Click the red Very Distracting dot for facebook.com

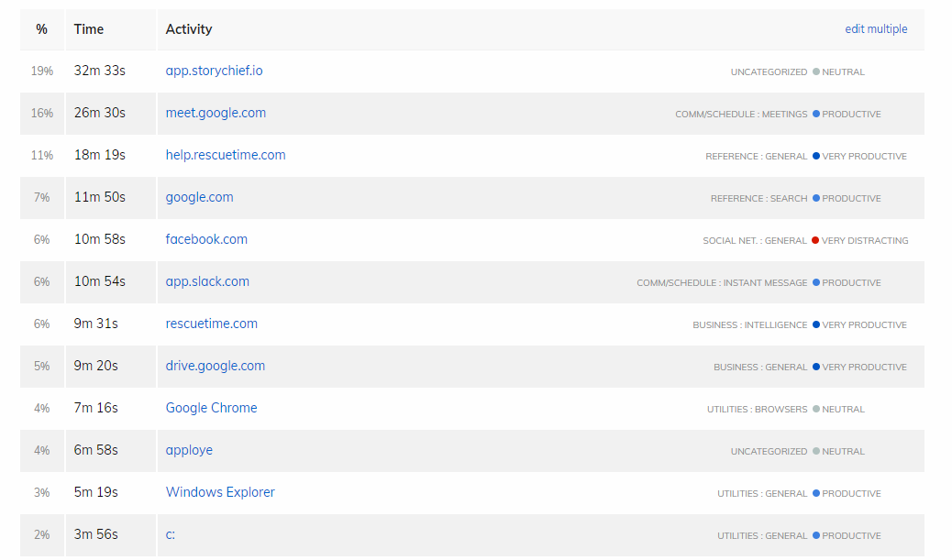coord(815,241)
